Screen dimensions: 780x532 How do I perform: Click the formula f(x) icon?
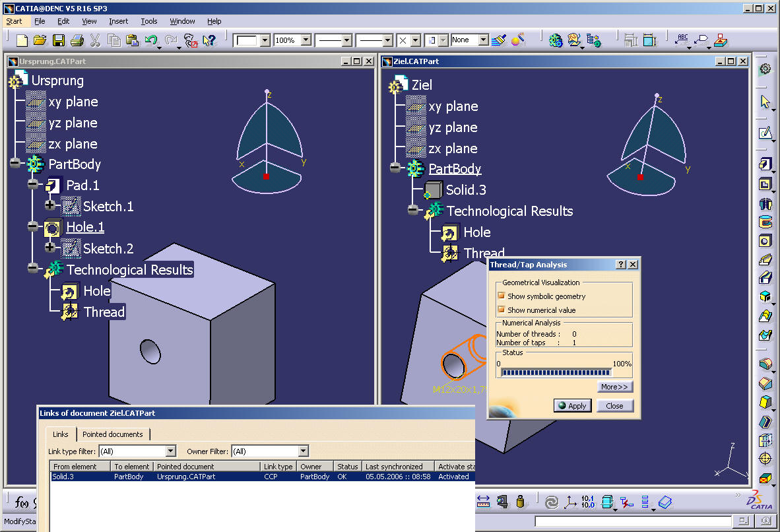pos(21,502)
